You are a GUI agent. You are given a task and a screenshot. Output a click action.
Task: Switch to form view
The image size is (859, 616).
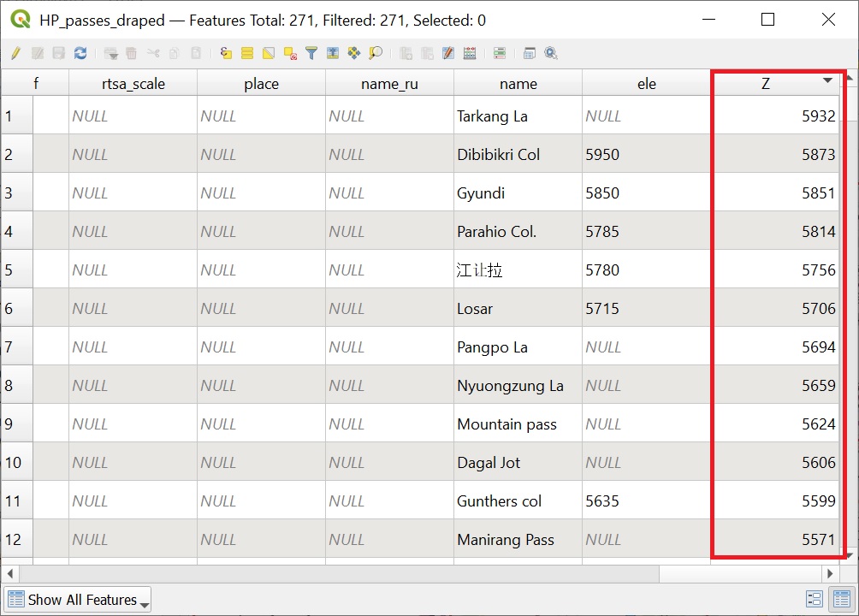[x=815, y=599]
